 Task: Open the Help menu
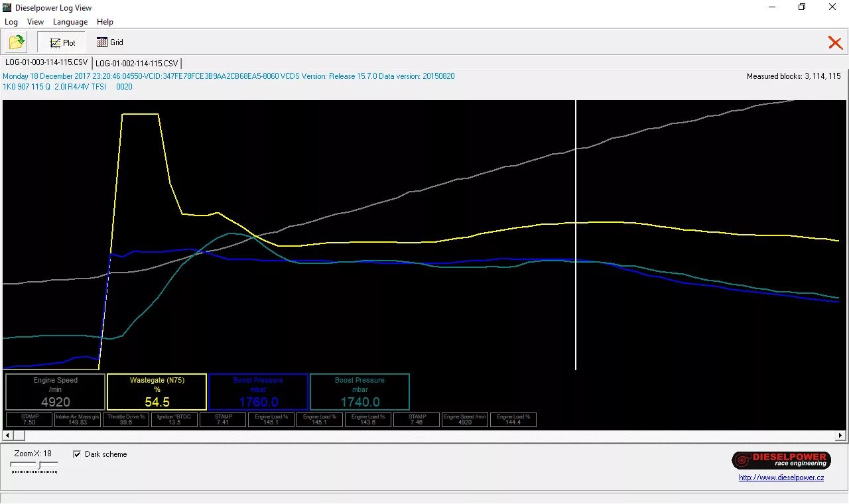(x=105, y=22)
